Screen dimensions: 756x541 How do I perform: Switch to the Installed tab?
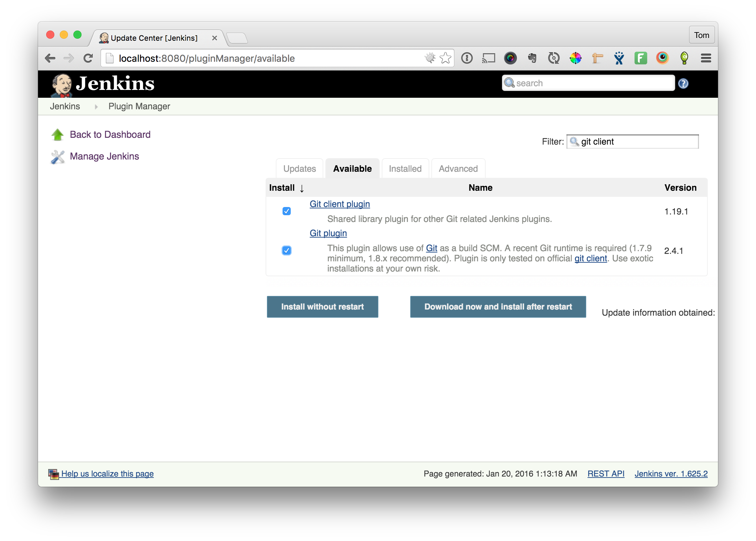pyautogui.click(x=405, y=169)
